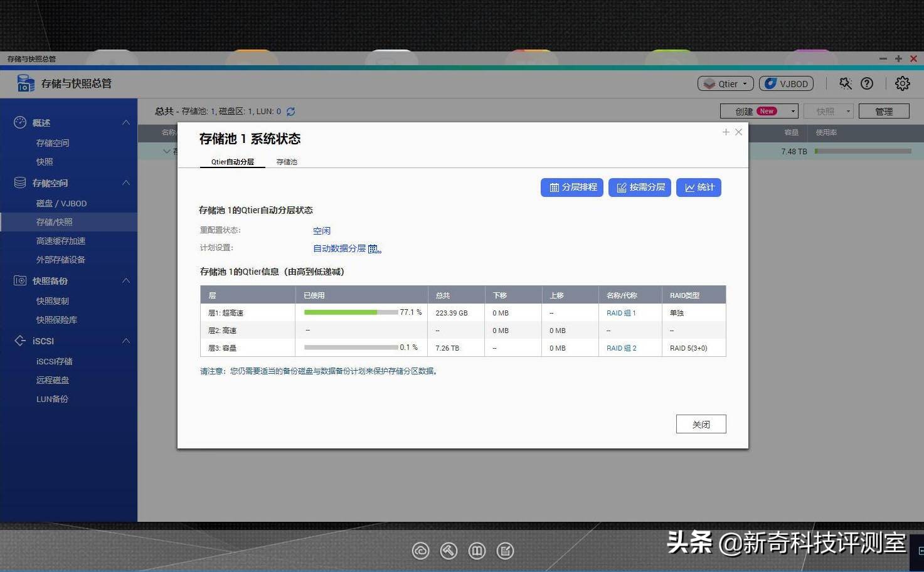This screenshot has height=572, width=924.
Task: Open the settings gear icon
Action: 902,83
